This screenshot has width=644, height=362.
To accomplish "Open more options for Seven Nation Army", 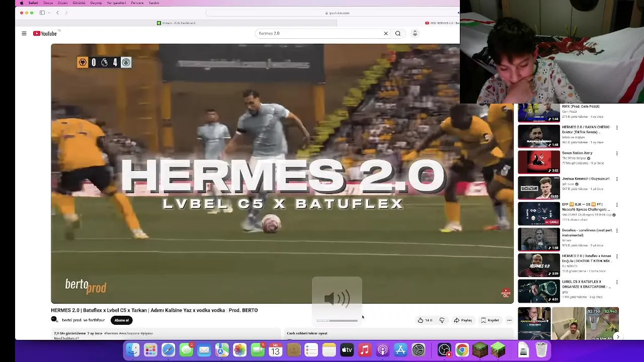I will pos(617,153).
